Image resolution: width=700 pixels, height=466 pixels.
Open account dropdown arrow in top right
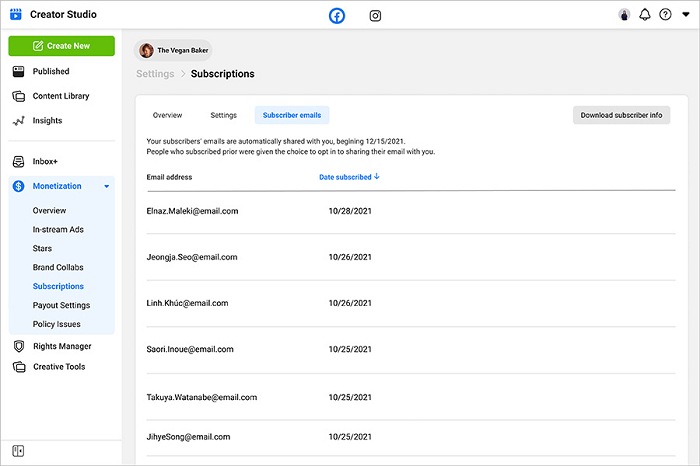(685, 15)
